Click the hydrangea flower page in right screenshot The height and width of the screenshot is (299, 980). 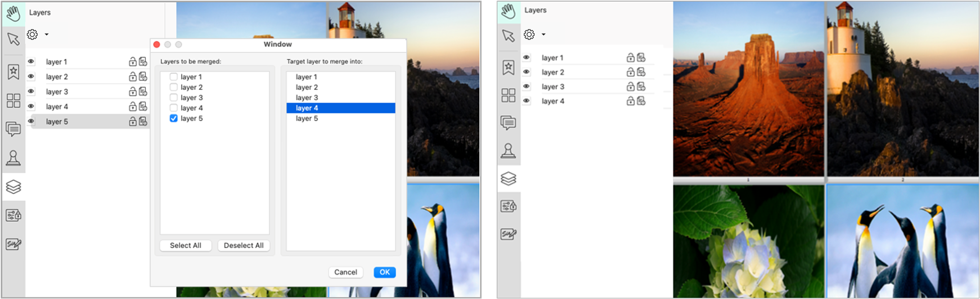(748, 241)
